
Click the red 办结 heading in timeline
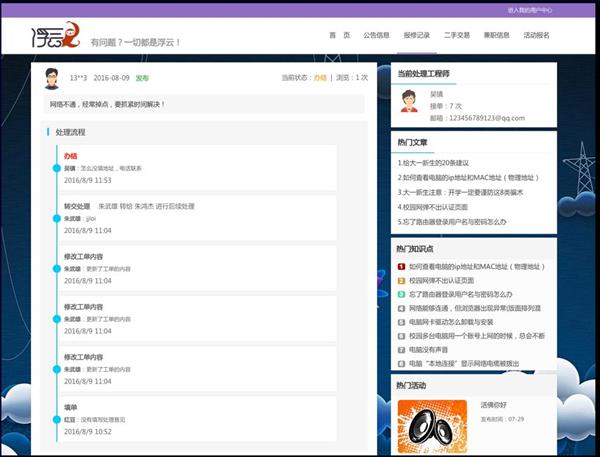(x=70, y=156)
